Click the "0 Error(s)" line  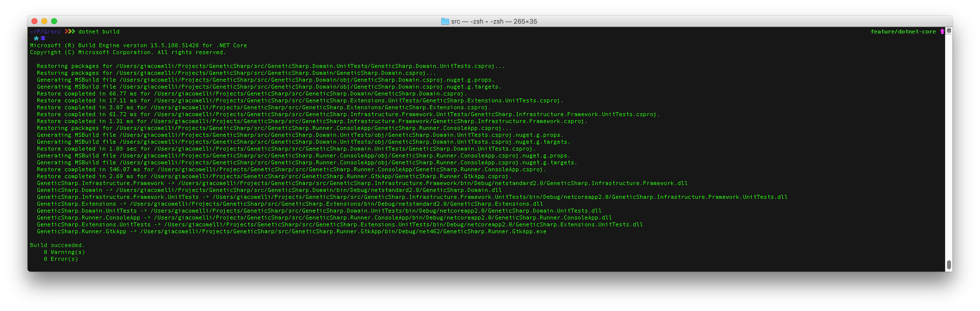61,259
